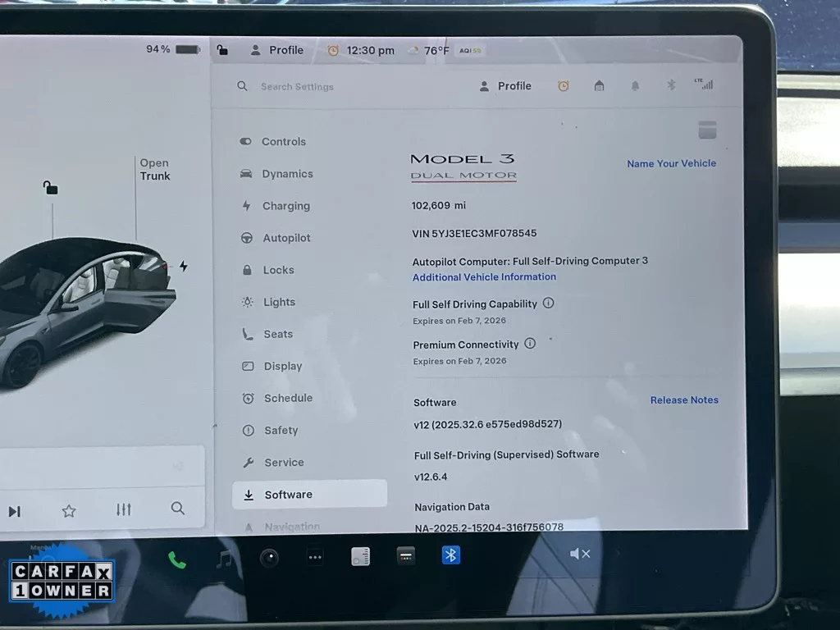View the software Release Notes
This screenshot has height=630, width=840.
683,400
